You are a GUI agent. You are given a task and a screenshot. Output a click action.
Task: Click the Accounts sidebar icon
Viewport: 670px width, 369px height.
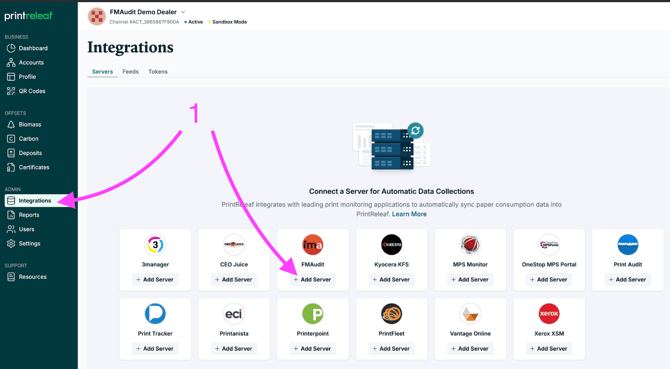[11, 62]
